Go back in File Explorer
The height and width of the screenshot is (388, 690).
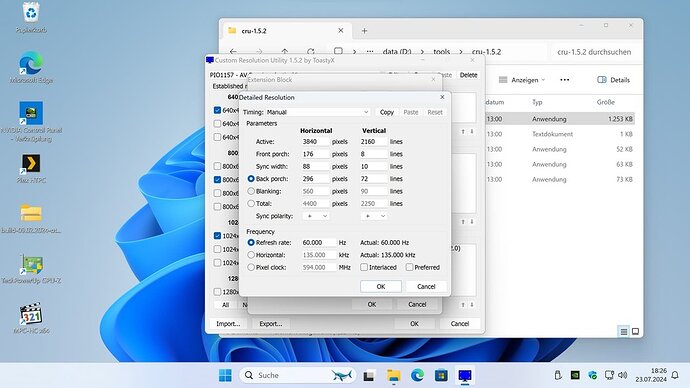[233, 52]
